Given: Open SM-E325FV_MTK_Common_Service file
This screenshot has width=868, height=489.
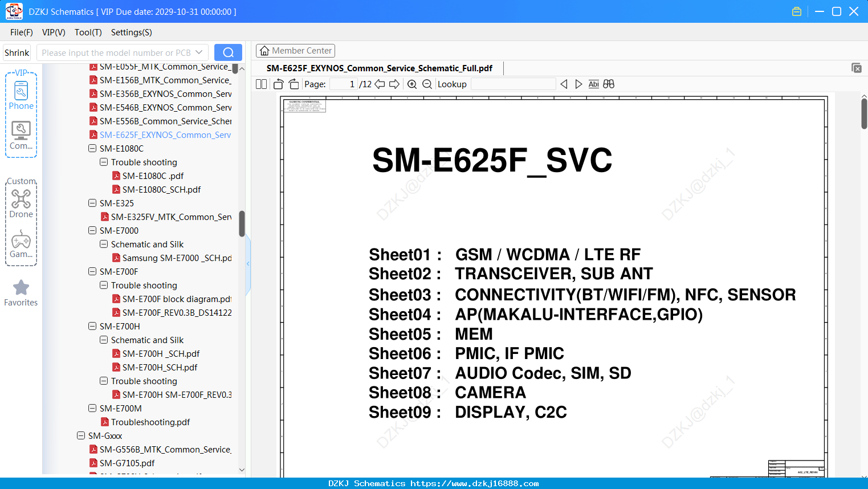Looking at the screenshot, I should coord(171,217).
